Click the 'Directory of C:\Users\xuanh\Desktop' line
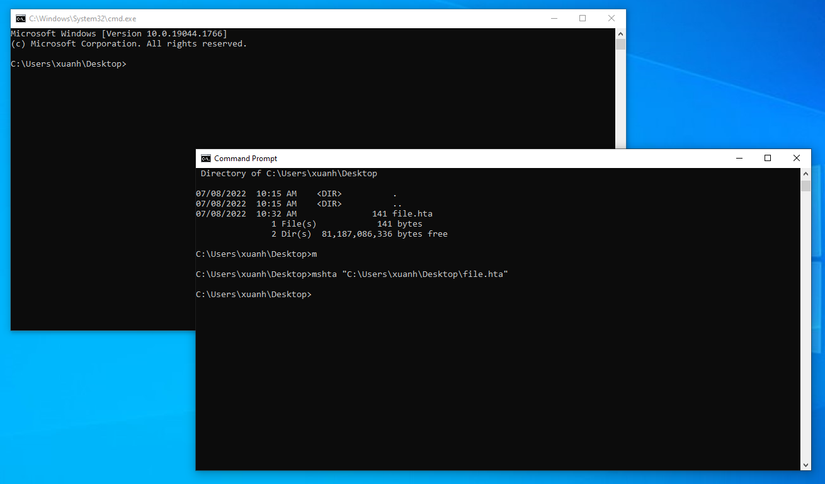The width and height of the screenshot is (825, 484). point(289,174)
